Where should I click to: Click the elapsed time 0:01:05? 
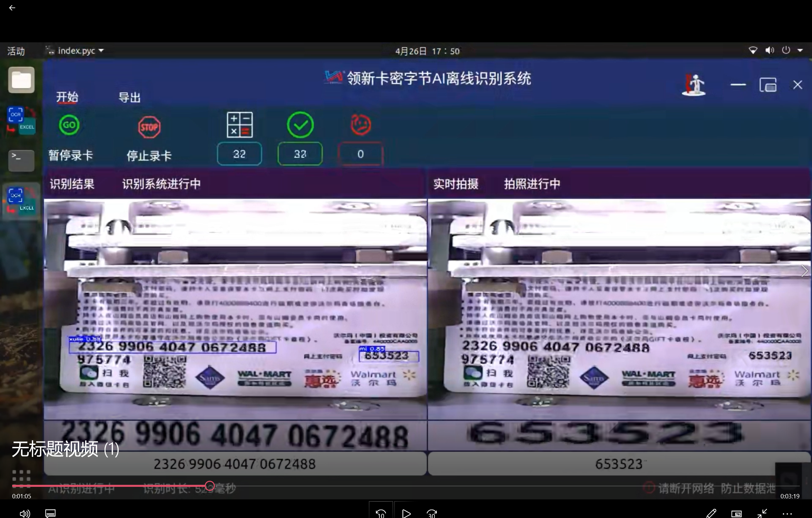click(22, 496)
